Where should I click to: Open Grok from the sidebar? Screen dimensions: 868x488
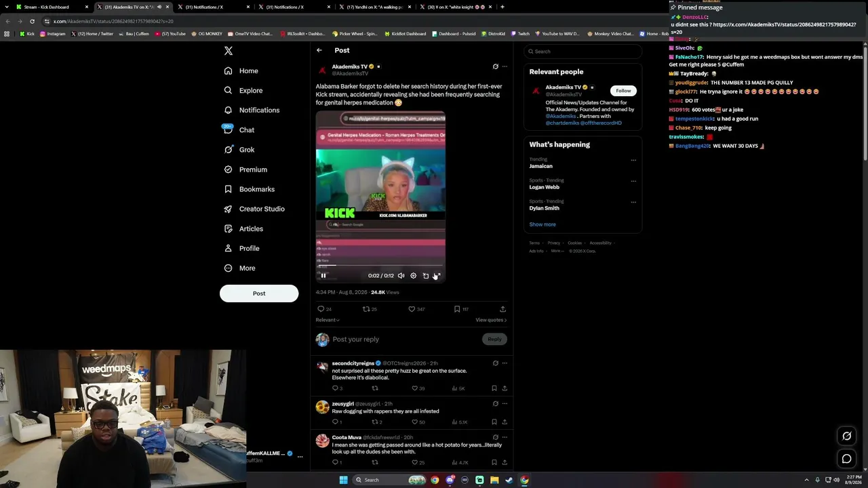point(239,150)
